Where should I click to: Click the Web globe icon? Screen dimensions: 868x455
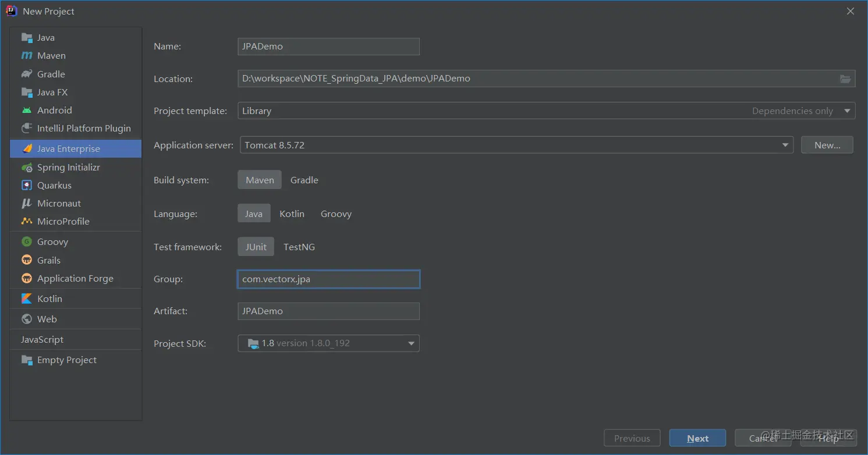(27, 319)
